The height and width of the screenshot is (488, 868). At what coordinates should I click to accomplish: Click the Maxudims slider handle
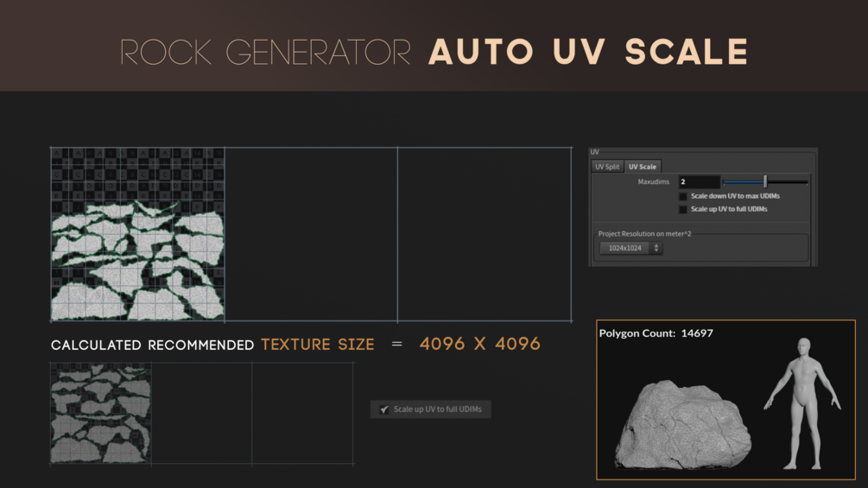(765, 181)
